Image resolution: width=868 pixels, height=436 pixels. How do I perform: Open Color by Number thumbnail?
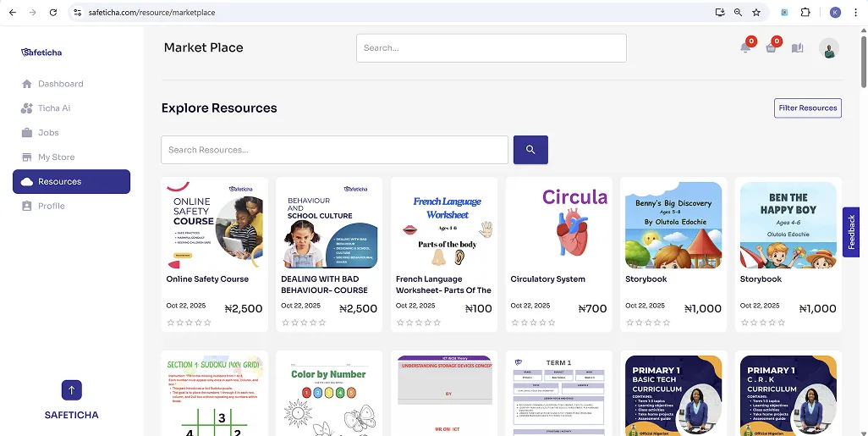[x=329, y=395]
